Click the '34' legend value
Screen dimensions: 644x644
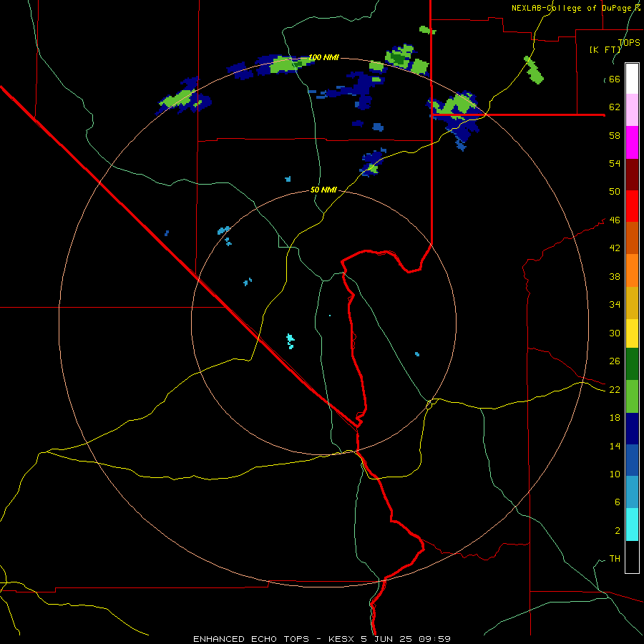point(615,305)
